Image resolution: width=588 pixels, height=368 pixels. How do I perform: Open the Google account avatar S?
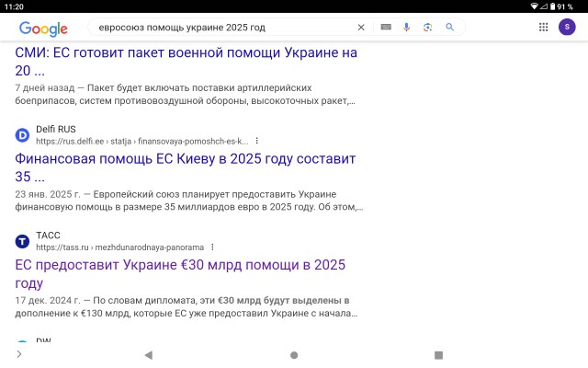[x=567, y=27]
